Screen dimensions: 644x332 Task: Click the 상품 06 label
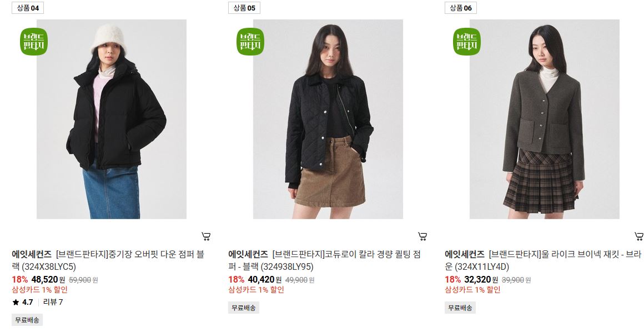(x=461, y=8)
